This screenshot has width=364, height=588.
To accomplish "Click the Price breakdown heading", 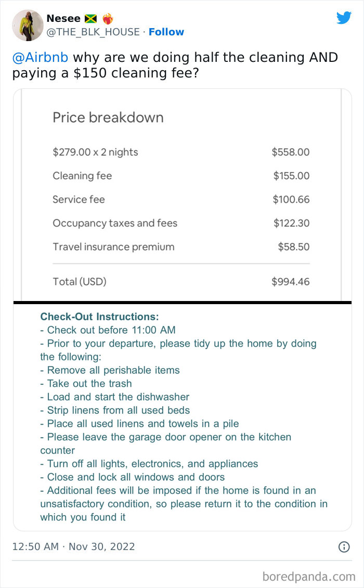I will pos(108,117).
